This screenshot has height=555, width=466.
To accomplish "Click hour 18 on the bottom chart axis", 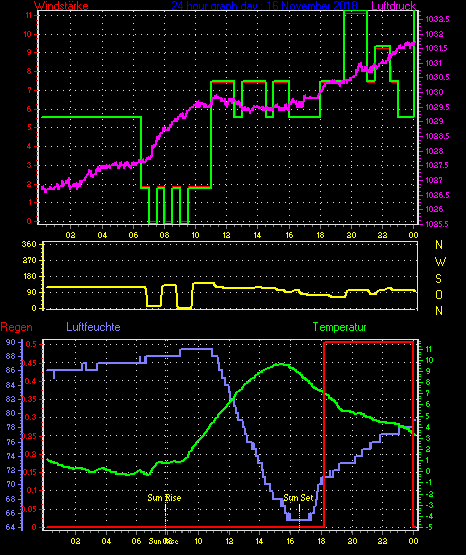I will pyautogui.click(x=321, y=541).
